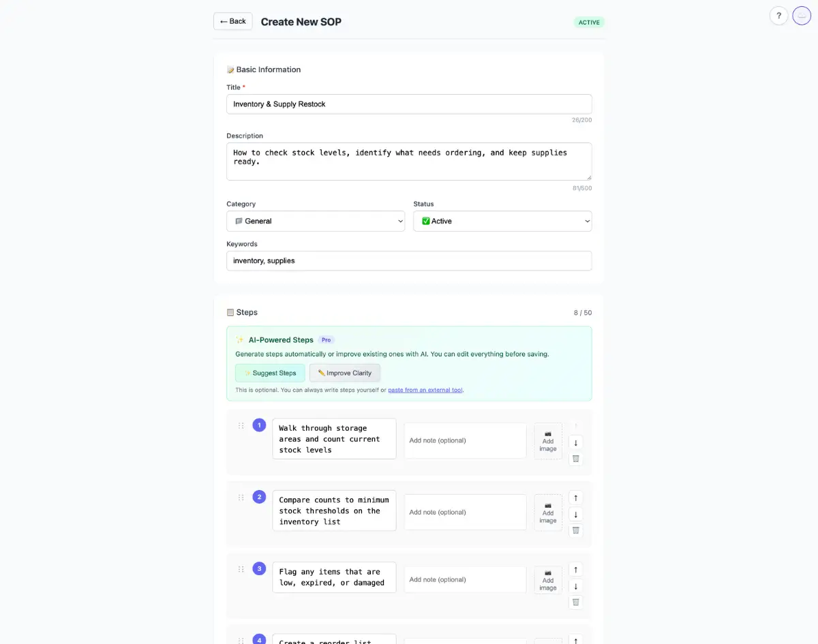818x644 pixels.
Task: Focus the Title input field
Action: [409, 104]
